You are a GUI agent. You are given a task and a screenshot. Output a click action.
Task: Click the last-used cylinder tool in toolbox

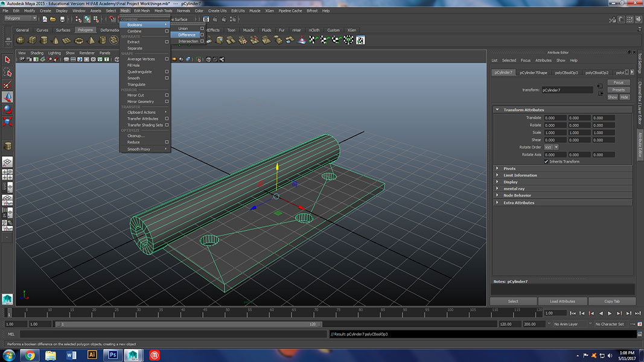coord(7,145)
